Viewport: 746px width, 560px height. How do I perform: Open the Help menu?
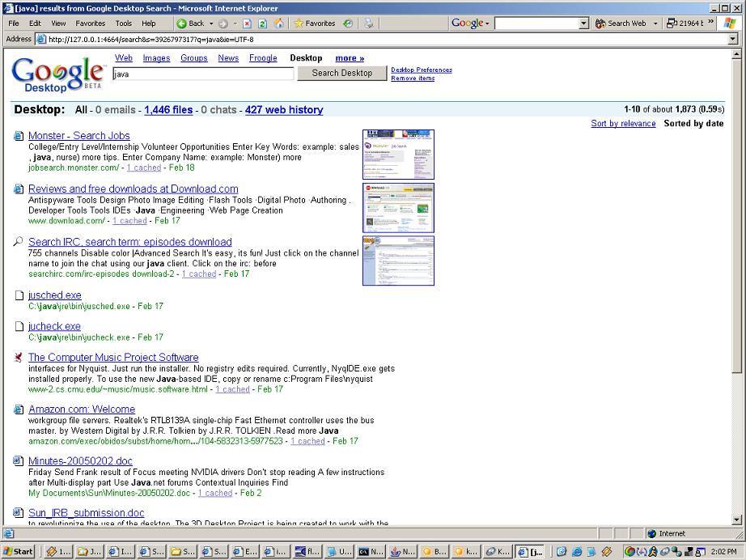click(x=148, y=23)
